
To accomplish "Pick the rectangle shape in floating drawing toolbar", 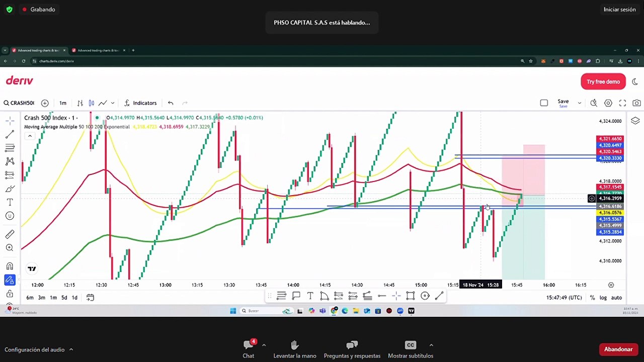I will pos(411,296).
